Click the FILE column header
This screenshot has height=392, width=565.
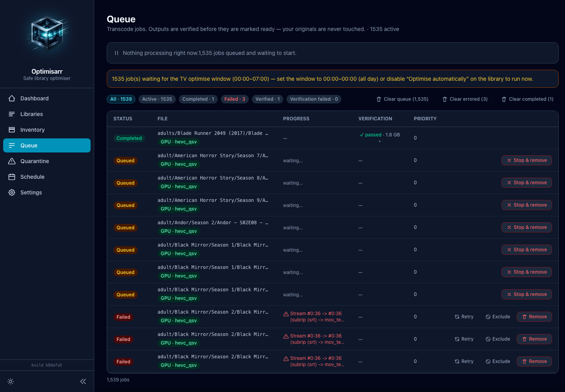(162, 119)
